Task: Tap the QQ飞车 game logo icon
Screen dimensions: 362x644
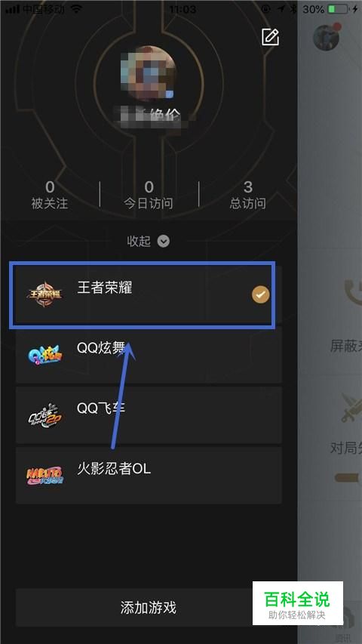Action: click(44, 416)
